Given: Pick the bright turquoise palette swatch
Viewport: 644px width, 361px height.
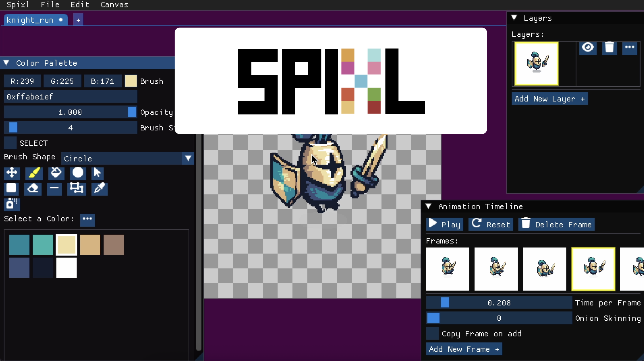Looking at the screenshot, I should (43, 245).
